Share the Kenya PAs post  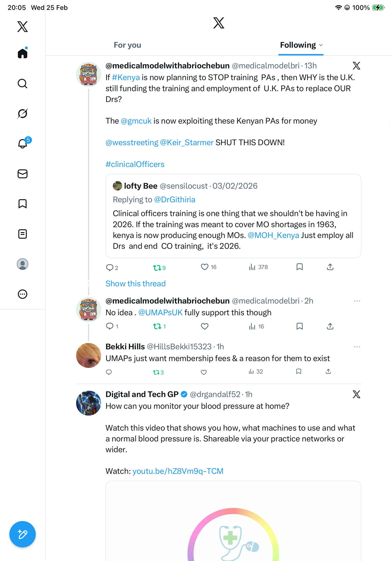pos(330,267)
